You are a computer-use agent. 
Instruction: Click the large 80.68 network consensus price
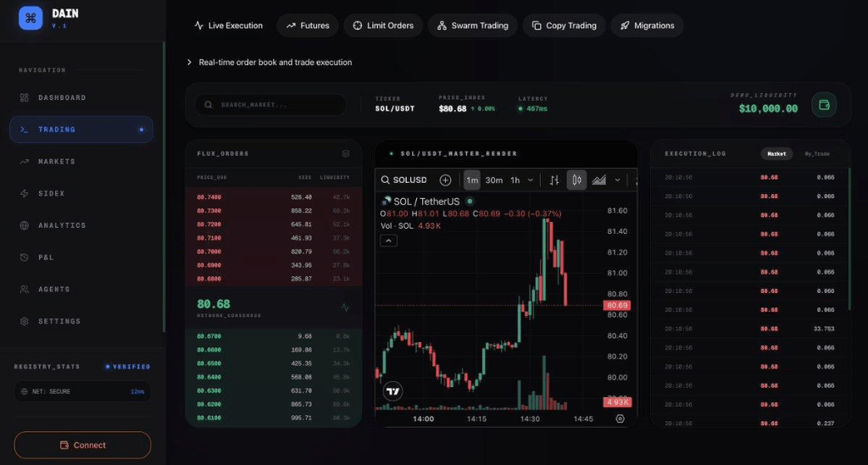point(213,304)
